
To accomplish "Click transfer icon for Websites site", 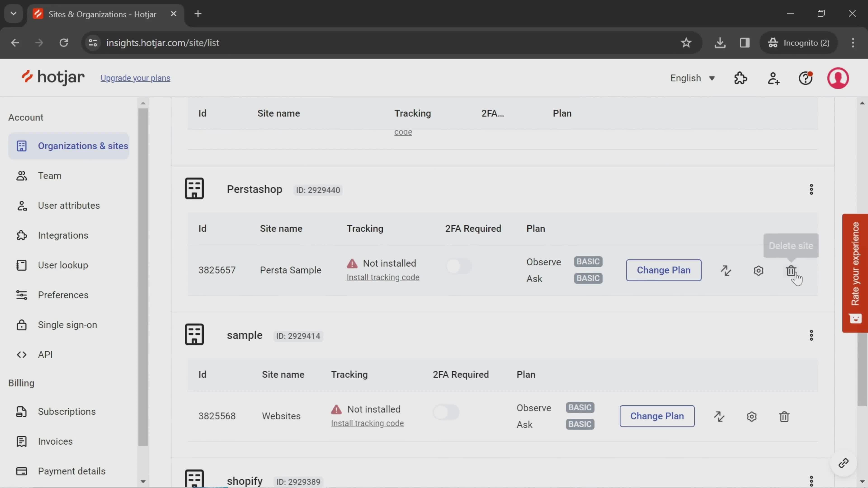I will coord(719,417).
